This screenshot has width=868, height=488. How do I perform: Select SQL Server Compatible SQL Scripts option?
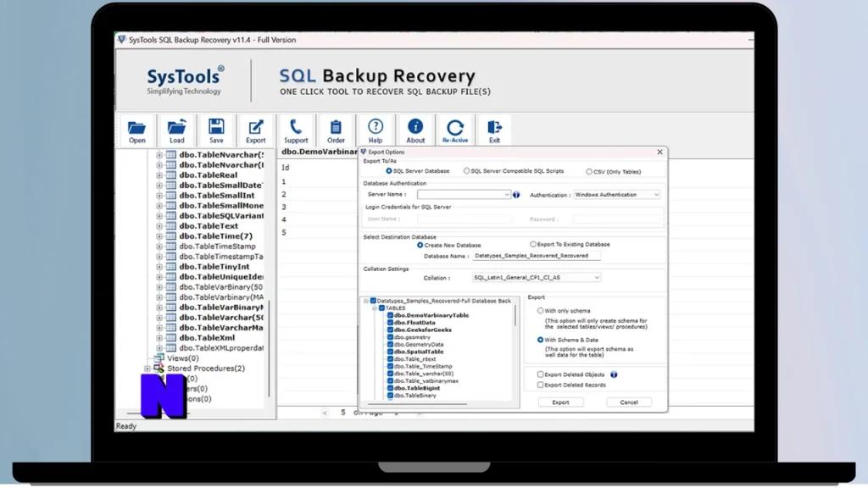467,171
